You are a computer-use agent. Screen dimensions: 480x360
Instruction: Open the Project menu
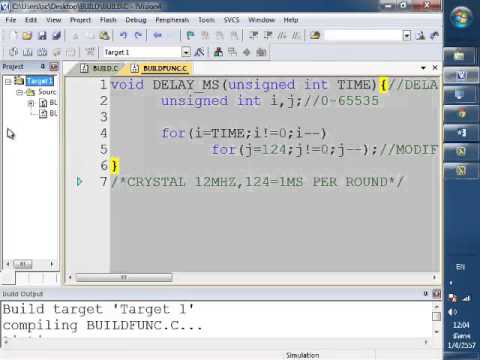pos(80,20)
